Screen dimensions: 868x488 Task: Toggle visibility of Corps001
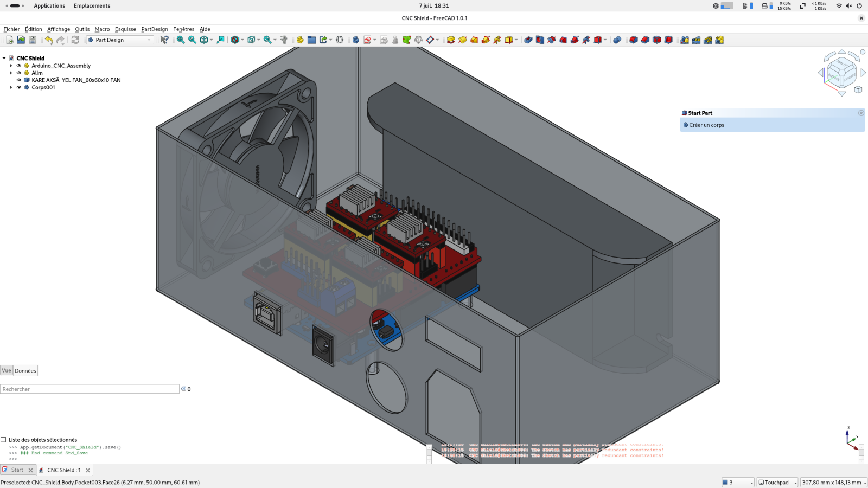click(x=18, y=87)
